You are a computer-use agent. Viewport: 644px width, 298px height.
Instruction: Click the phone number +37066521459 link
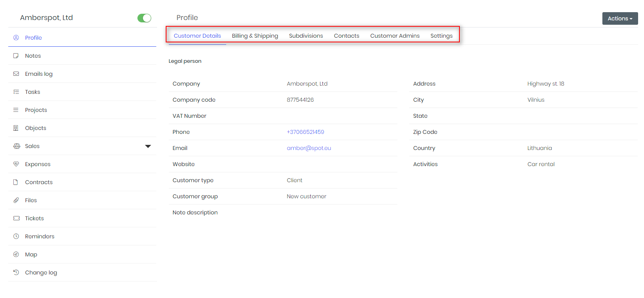click(x=306, y=132)
